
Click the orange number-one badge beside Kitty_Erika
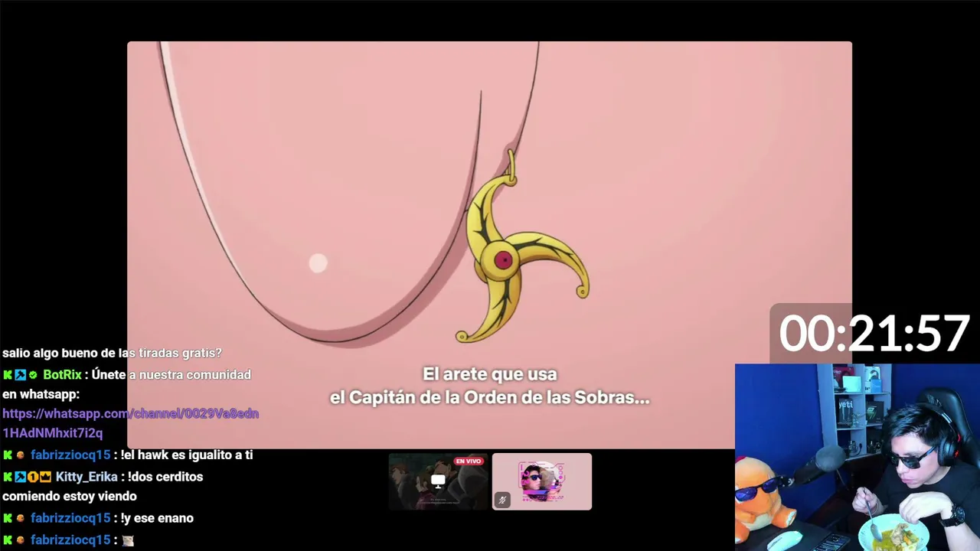33,477
